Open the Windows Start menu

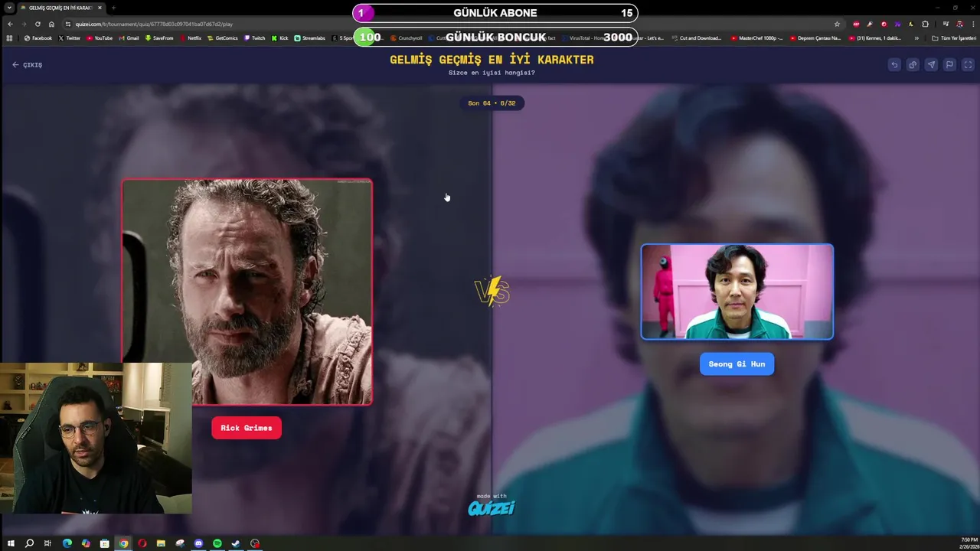pyautogui.click(x=11, y=543)
